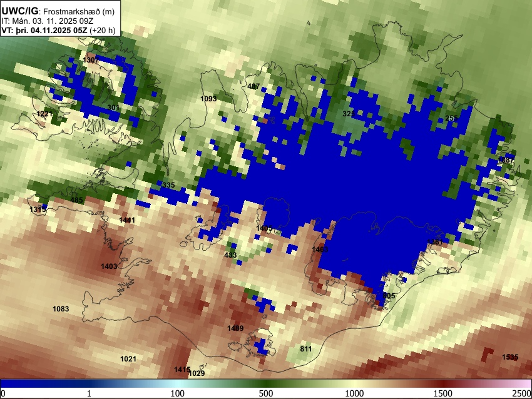Viewport: 532px width, 399px height.
Task: Click the map value 1535
Action: tap(510, 356)
